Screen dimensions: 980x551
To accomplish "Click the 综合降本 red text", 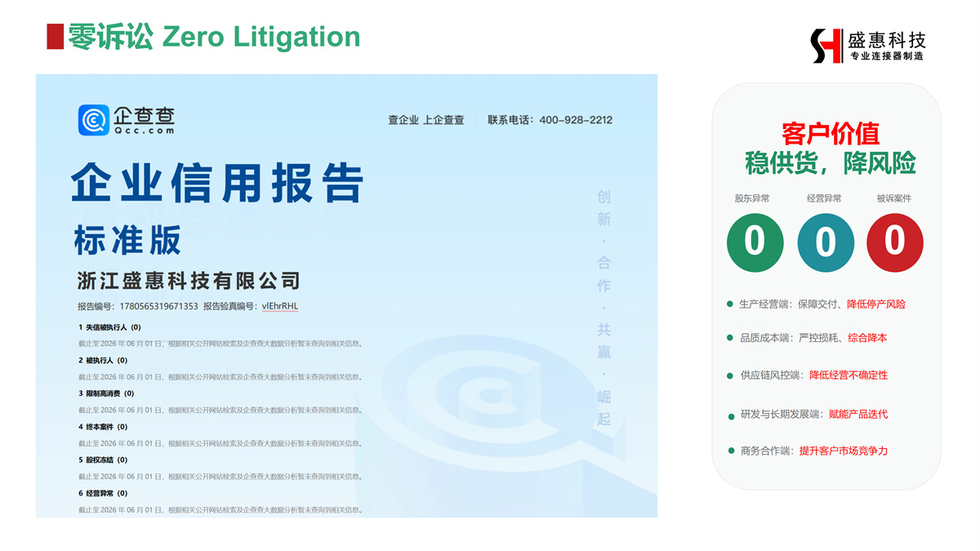I will [x=867, y=337].
